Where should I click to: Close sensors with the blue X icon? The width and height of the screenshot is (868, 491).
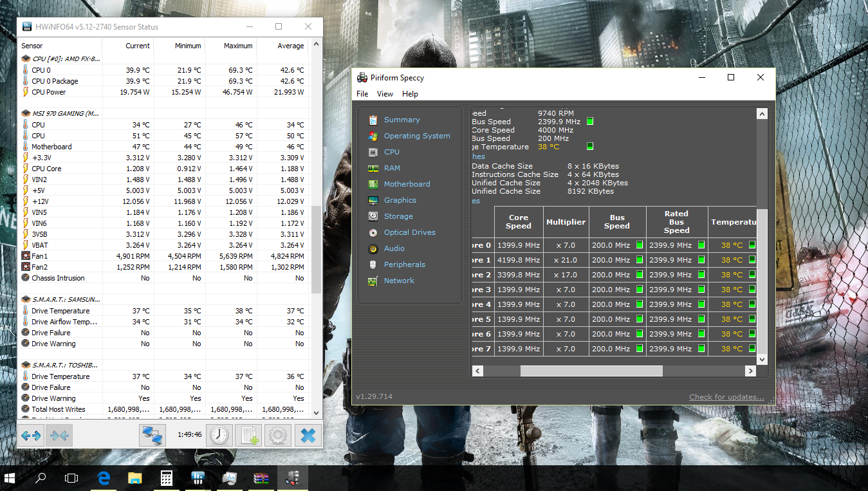pos(308,436)
